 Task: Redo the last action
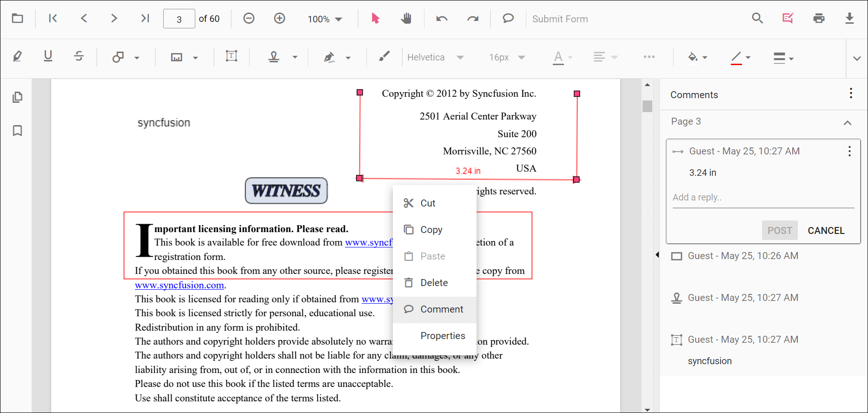click(473, 19)
